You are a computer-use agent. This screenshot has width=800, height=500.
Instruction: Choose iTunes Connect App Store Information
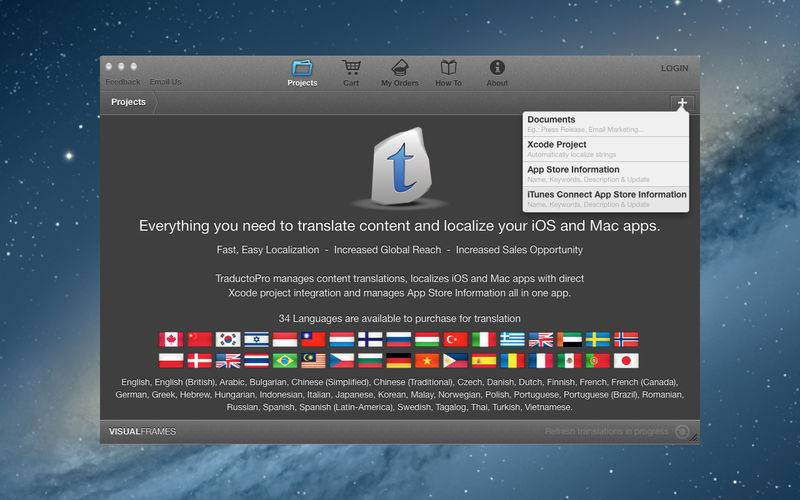pyautogui.click(x=606, y=199)
